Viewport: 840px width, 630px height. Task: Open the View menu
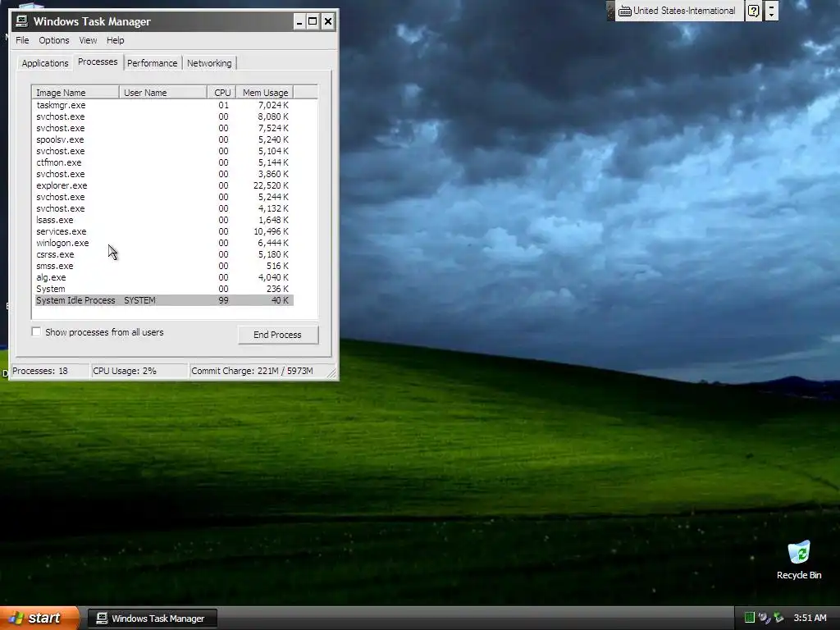(x=88, y=40)
